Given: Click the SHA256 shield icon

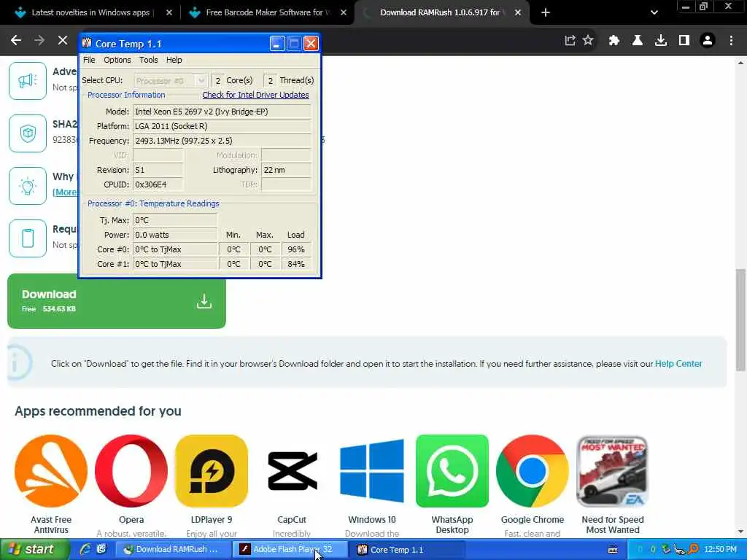Looking at the screenshot, I should (28, 133).
